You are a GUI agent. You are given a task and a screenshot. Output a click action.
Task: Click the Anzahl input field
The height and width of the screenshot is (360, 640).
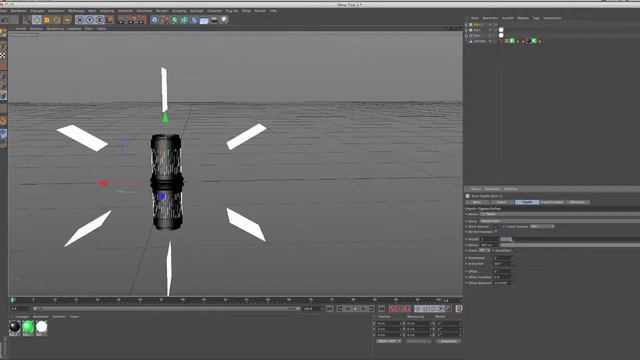click(489, 239)
